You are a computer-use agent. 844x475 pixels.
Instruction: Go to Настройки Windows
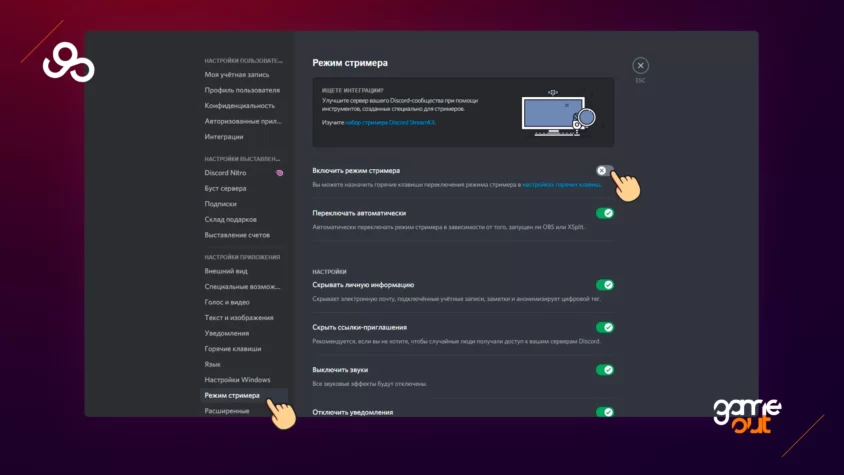[x=237, y=380]
